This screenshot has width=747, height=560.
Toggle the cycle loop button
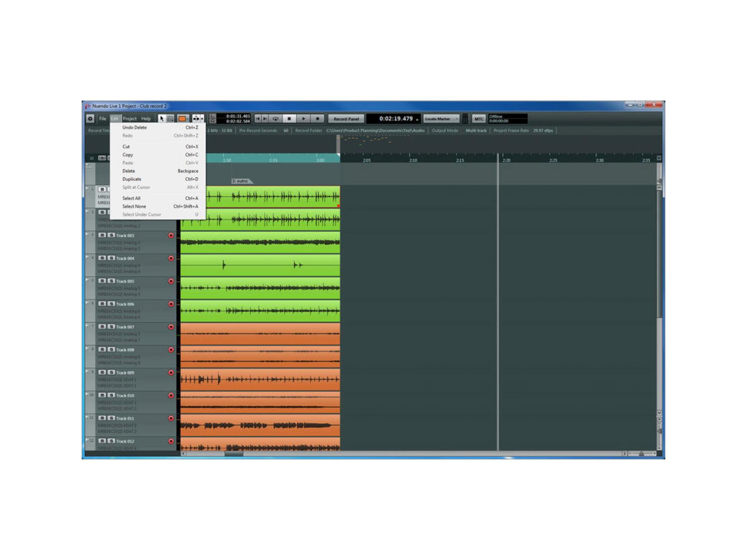(x=275, y=118)
